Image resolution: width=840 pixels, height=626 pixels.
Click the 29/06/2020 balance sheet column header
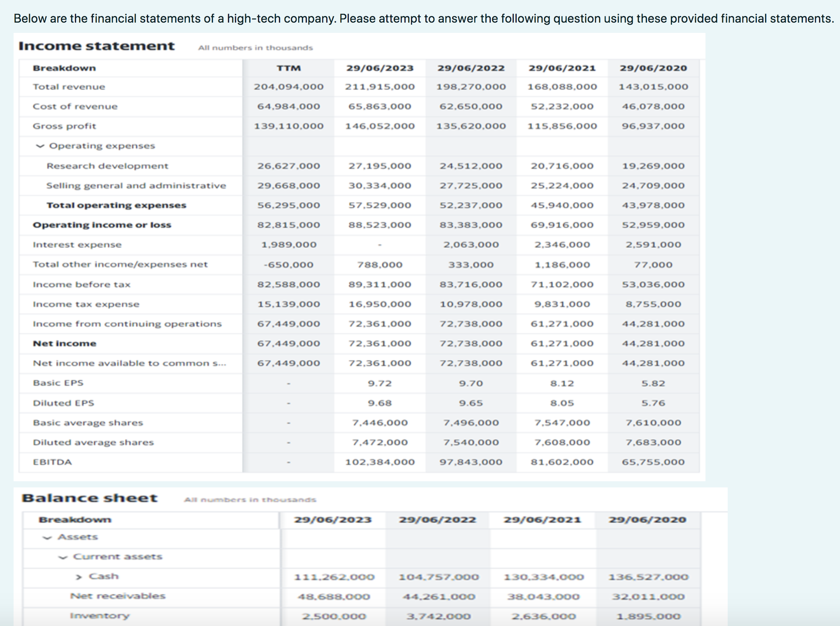(647, 519)
